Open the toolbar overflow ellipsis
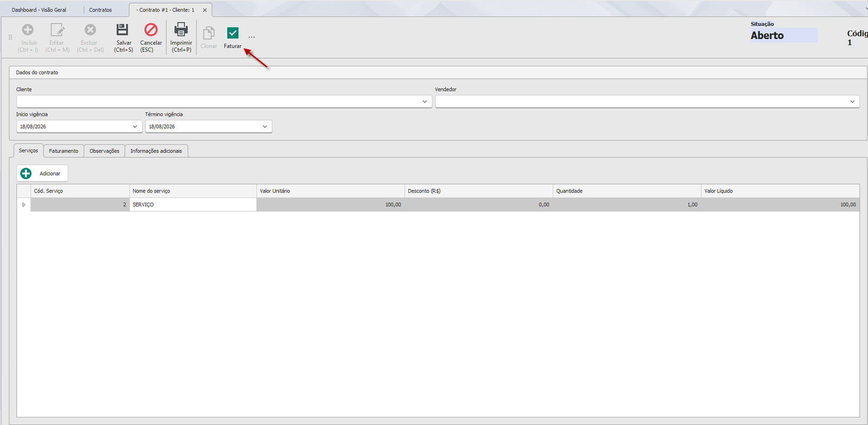Viewport: 868px width, 425px height. (252, 37)
